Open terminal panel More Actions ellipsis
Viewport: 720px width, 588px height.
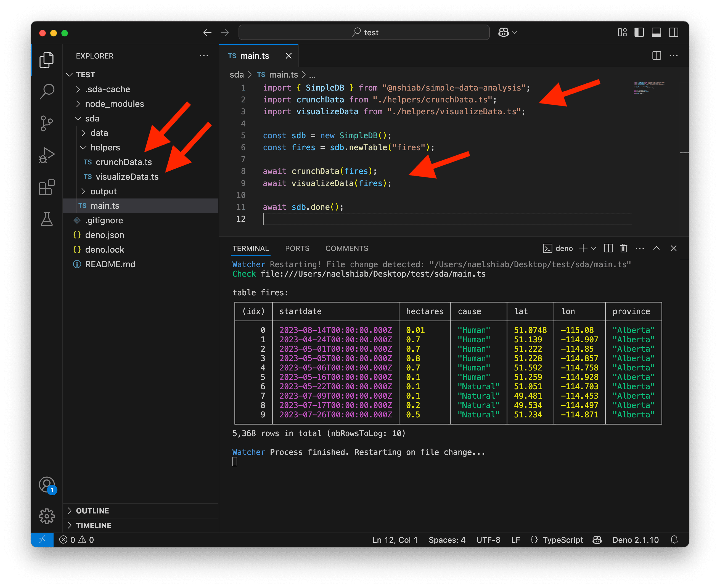pos(640,248)
